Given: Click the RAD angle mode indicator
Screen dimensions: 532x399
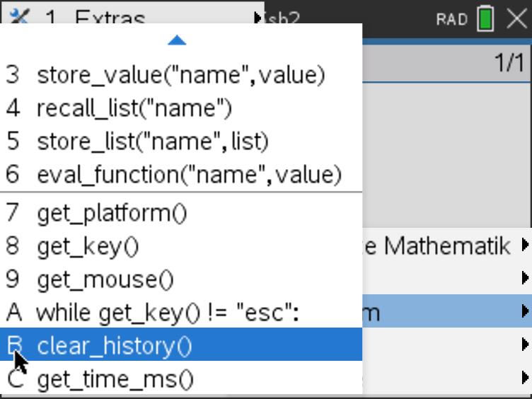Looking at the screenshot, I should click(x=451, y=19).
